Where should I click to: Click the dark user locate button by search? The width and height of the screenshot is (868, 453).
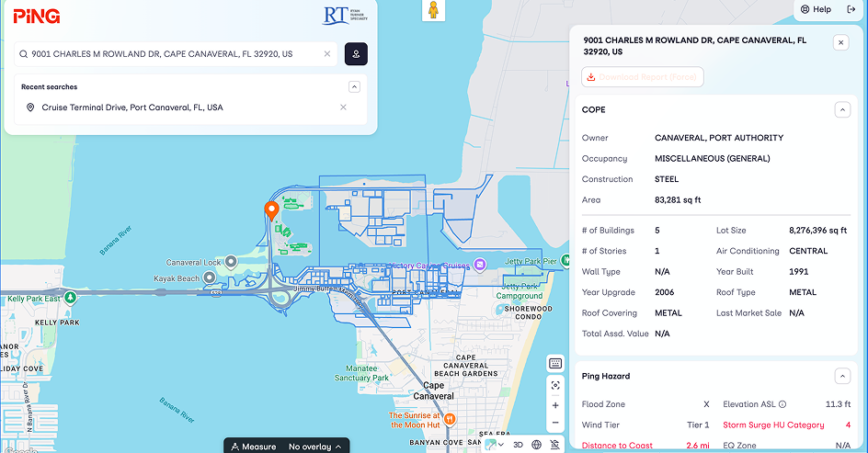[x=356, y=54]
